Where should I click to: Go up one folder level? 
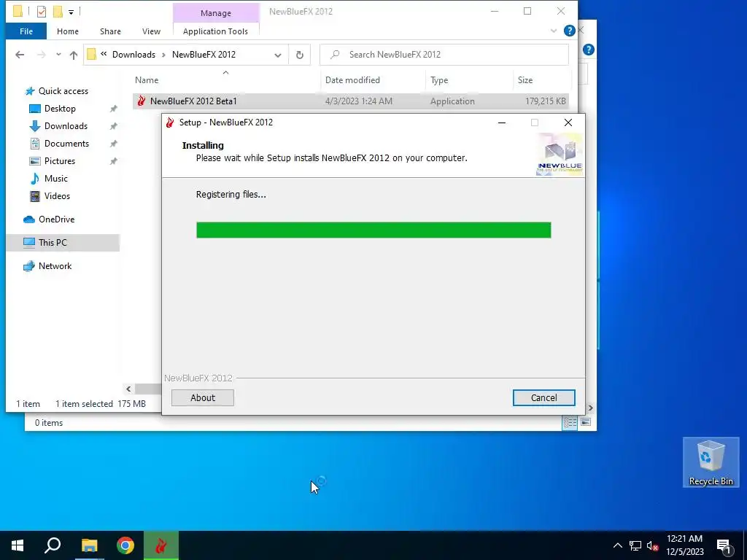click(74, 55)
